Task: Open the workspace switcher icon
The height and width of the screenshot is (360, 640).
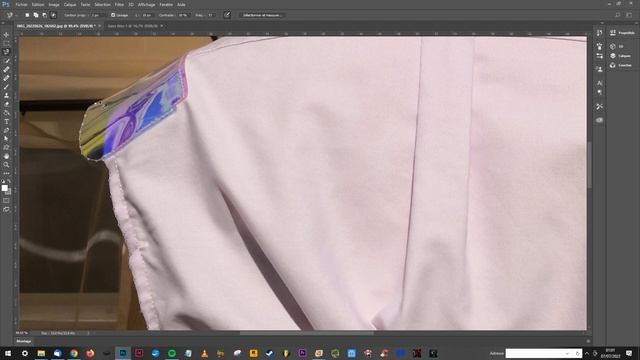Action: pos(629,15)
